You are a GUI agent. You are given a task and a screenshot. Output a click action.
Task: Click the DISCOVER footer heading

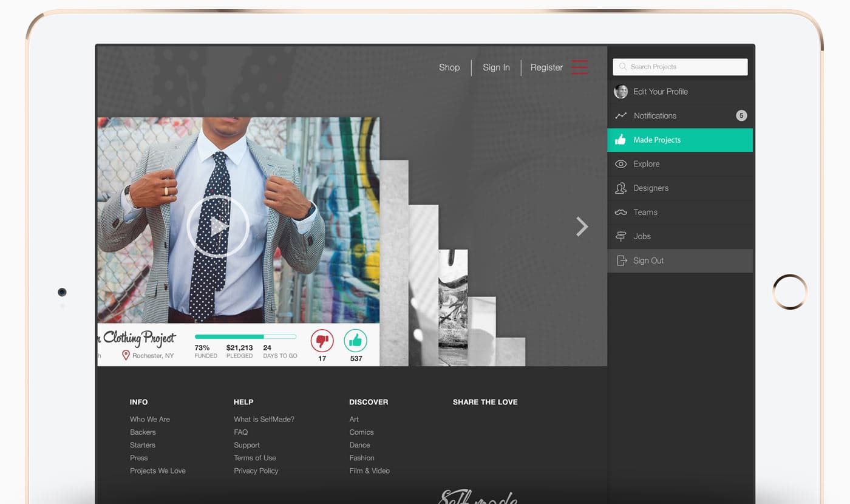(369, 402)
